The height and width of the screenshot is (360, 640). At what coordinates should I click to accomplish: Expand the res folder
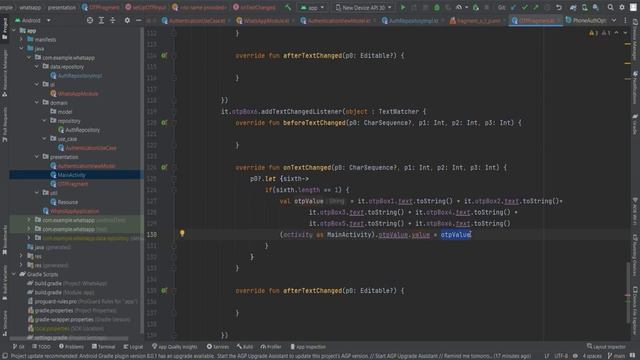[22, 256]
